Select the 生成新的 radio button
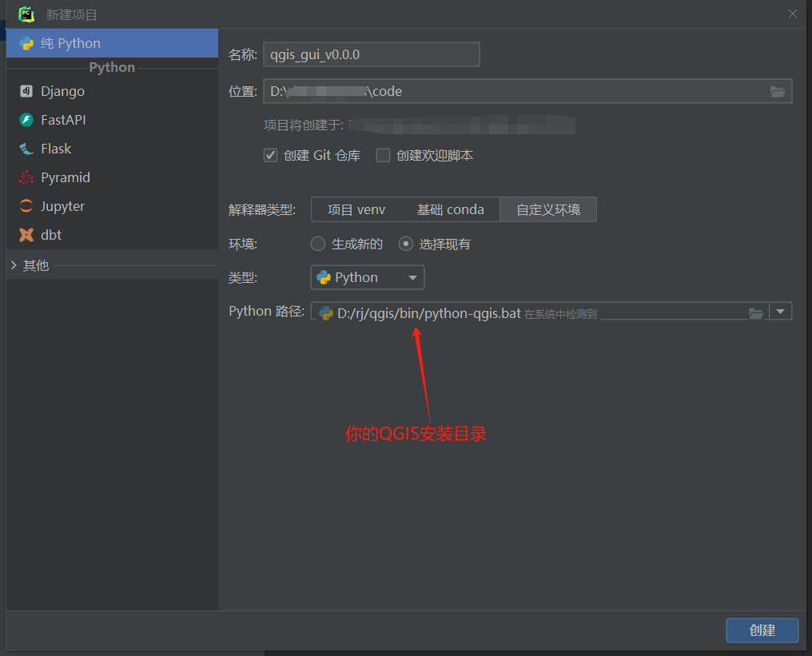This screenshot has width=812, height=656. pyautogui.click(x=318, y=244)
